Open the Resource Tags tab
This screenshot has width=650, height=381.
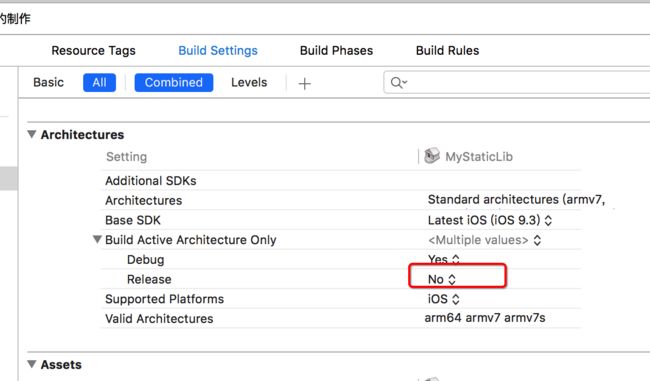tap(93, 51)
